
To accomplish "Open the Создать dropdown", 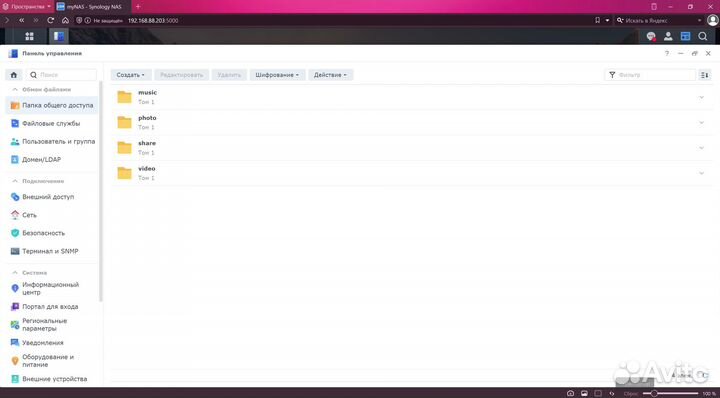I will [x=131, y=75].
